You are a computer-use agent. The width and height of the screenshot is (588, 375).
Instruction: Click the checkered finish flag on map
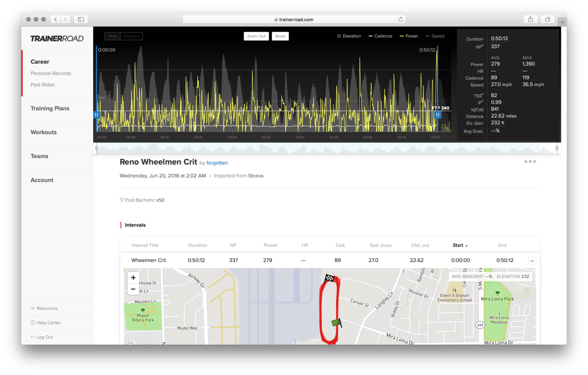tap(329, 278)
